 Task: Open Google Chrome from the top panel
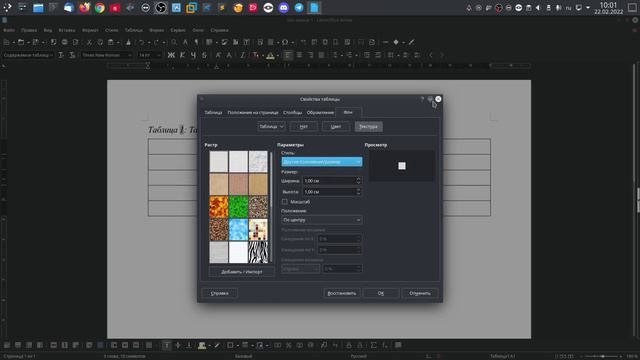100,8
